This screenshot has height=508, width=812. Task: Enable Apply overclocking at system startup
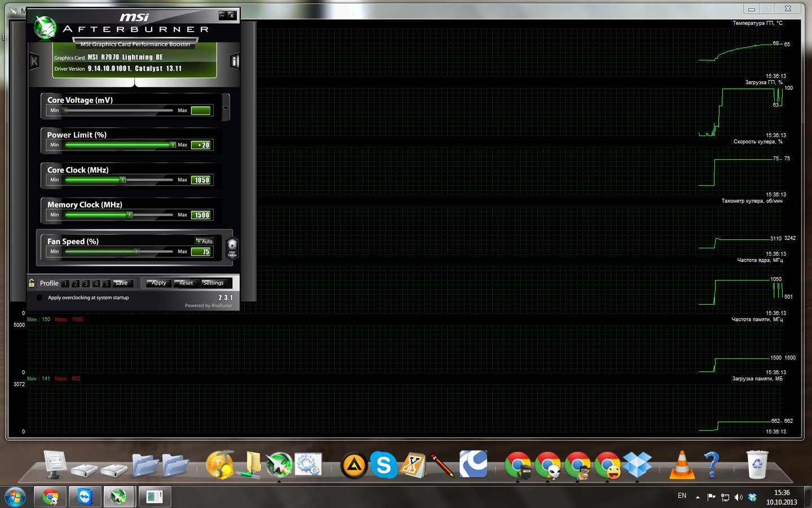coord(39,297)
